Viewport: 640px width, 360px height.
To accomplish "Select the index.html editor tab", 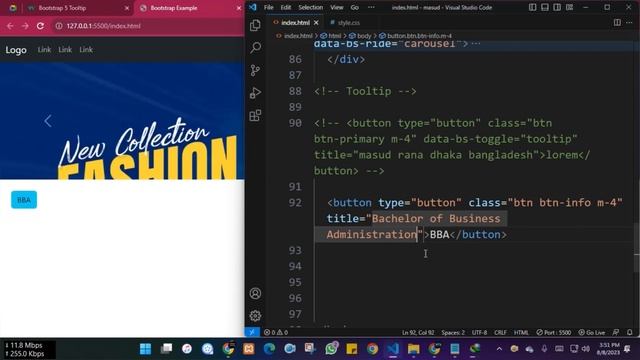I will (x=295, y=23).
